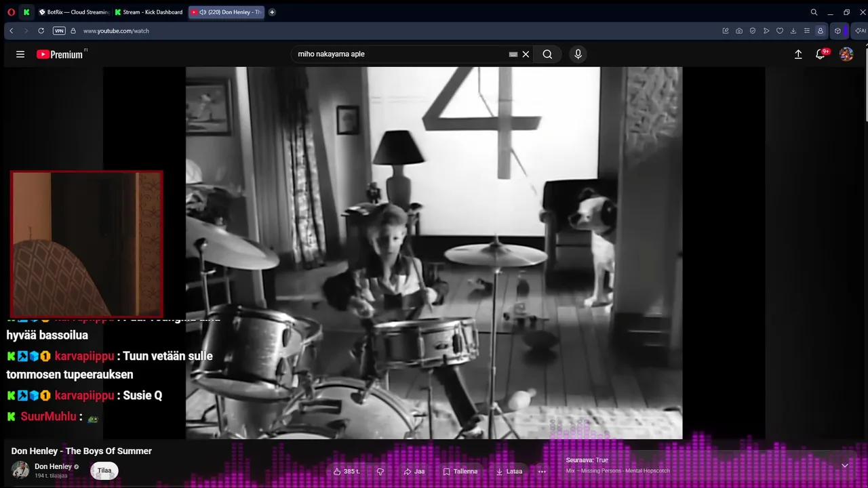Expand the 'Seuraava: True' playlist panel
The height and width of the screenshot is (488, 868).
click(x=845, y=466)
